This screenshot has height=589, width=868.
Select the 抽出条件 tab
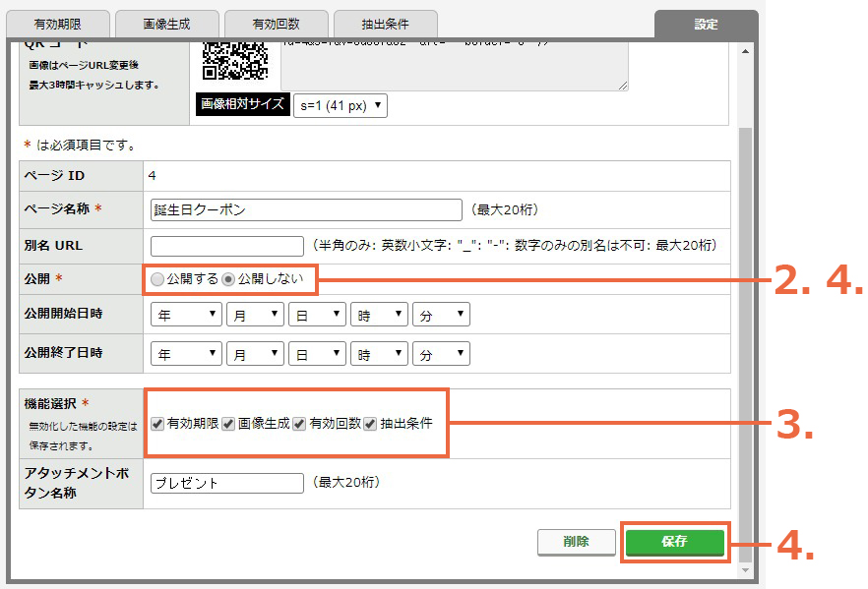[x=386, y=25]
